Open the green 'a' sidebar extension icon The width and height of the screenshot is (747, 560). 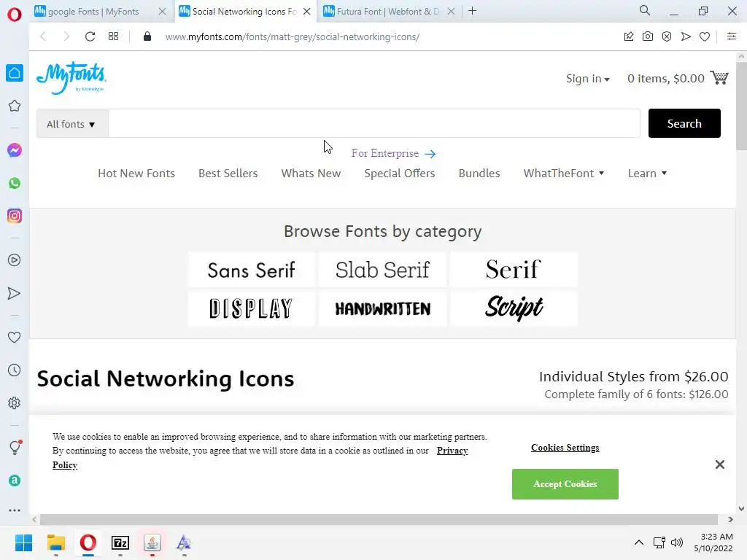[x=15, y=481]
